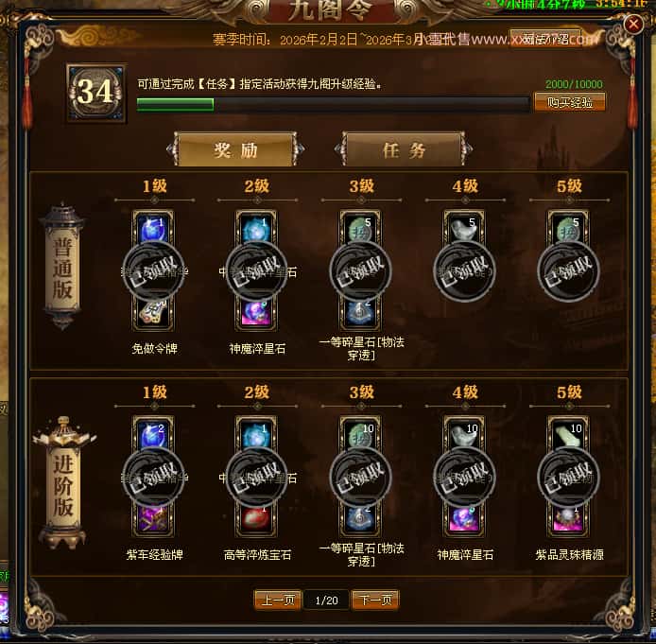Click the green experience progress bar

(x=333, y=104)
